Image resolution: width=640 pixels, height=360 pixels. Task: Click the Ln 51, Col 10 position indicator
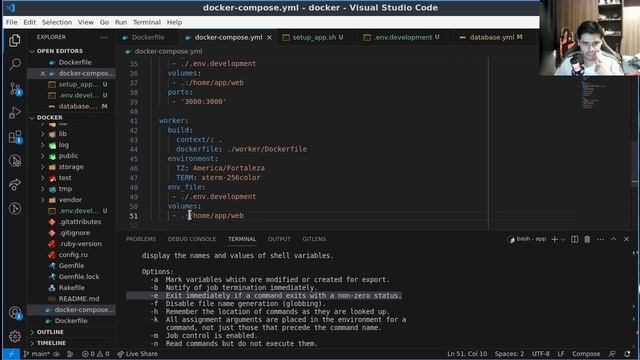click(x=467, y=354)
